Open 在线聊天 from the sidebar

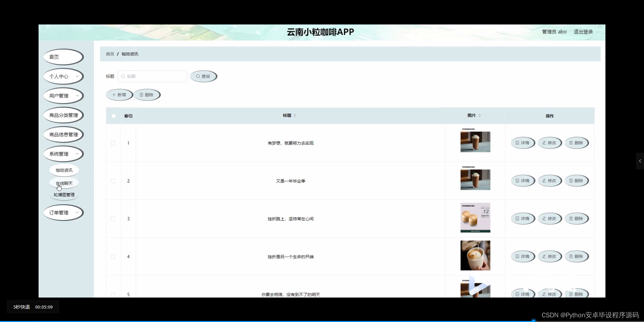(x=64, y=183)
